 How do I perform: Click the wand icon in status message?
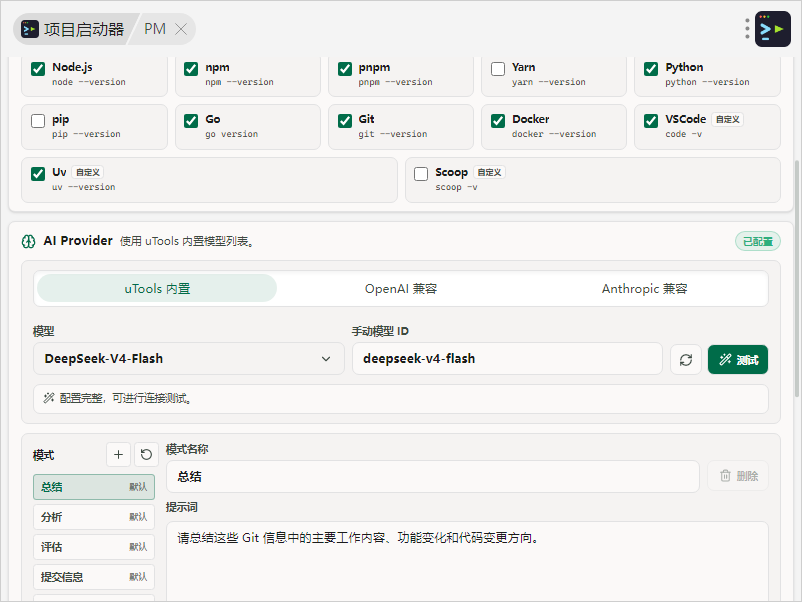click(x=49, y=398)
